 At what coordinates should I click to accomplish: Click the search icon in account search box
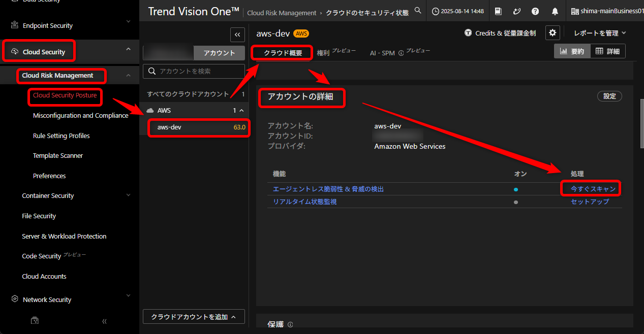click(x=152, y=71)
